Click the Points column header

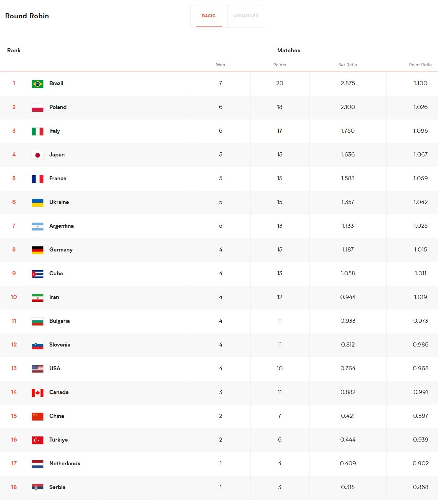(280, 65)
